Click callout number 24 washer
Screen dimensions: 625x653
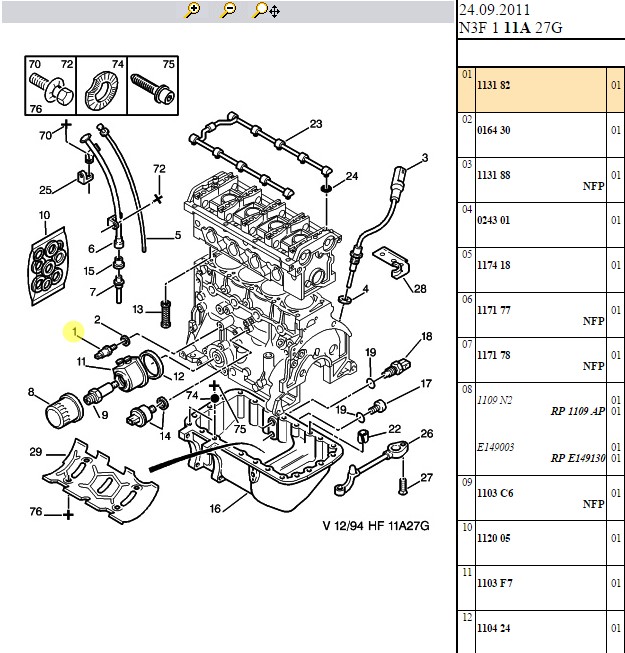pyautogui.click(x=352, y=176)
